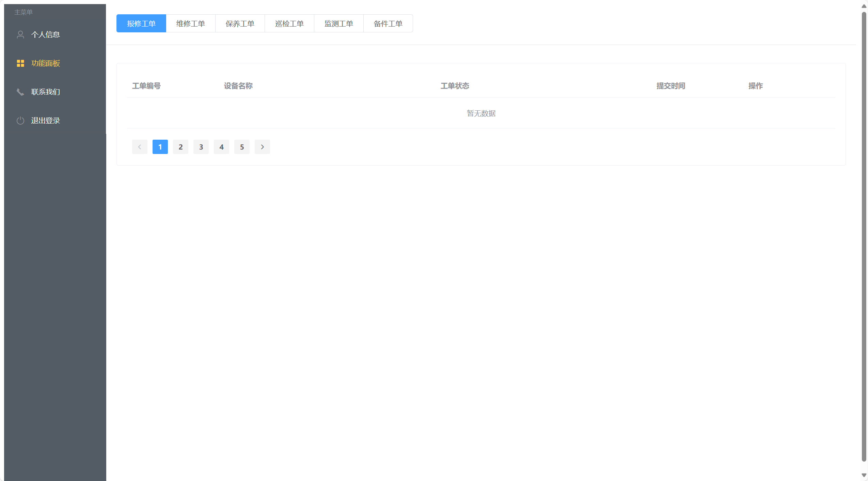Go to next page with right chevron
This screenshot has height=481, width=868.
coord(262,147)
